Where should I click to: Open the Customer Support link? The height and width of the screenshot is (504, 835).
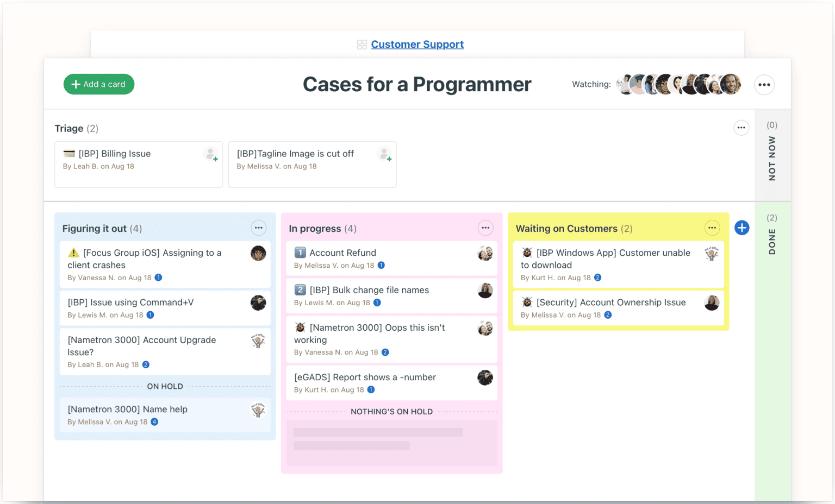(x=417, y=44)
